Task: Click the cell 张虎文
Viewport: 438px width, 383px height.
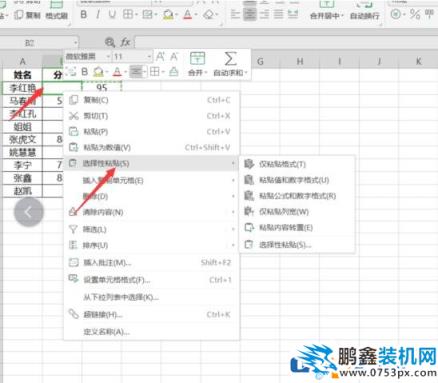Action: pyautogui.click(x=22, y=139)
